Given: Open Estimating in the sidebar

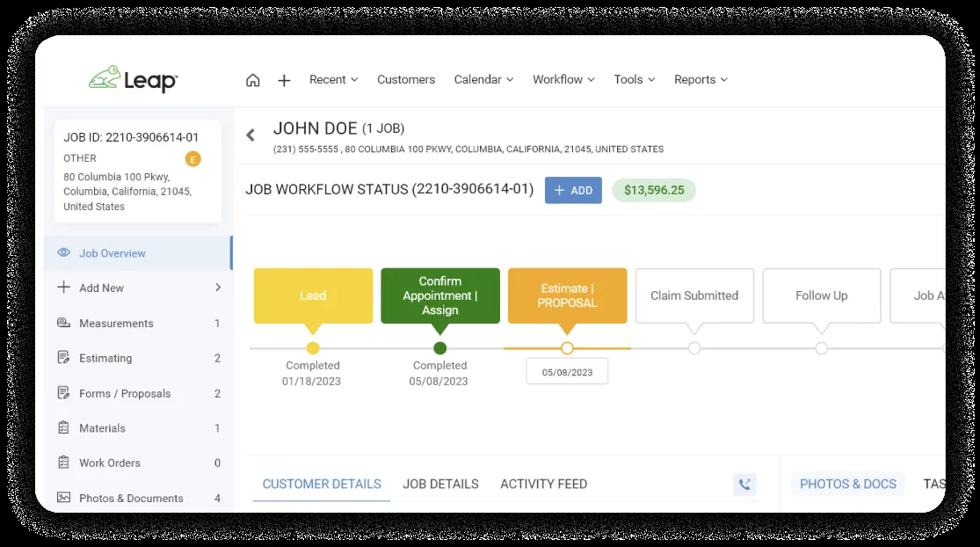Looking at the screenshot, I should [x=138, y=358].
